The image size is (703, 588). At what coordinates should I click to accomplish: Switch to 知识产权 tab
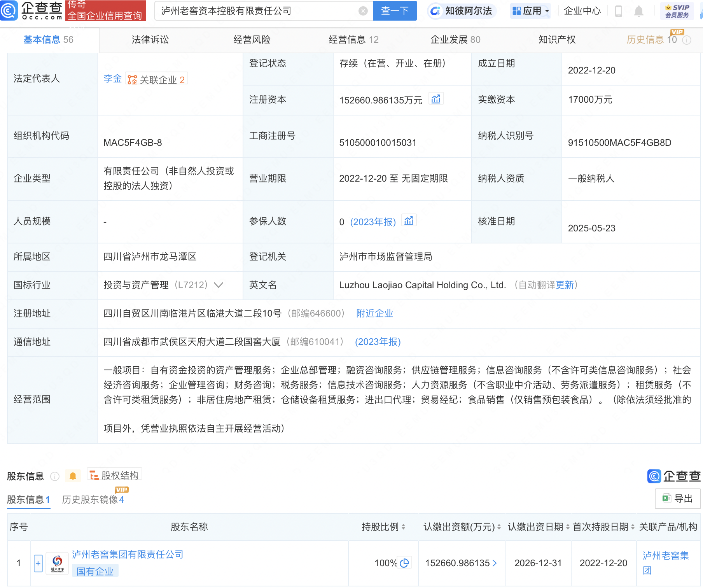[x=557, y=40]
